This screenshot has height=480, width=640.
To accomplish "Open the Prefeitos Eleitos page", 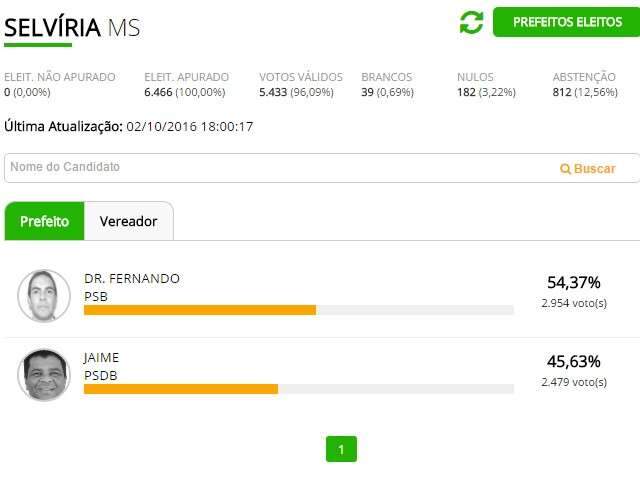I will point(566,22).
